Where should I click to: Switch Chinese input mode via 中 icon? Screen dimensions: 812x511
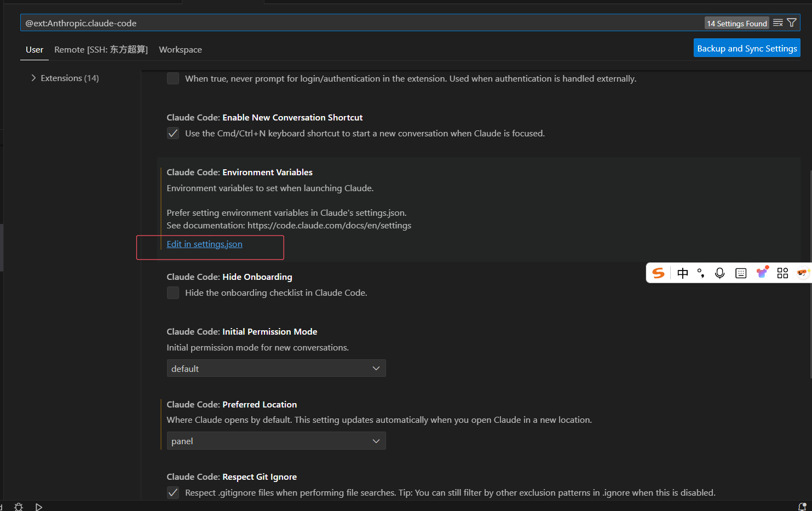coord(683,273)
